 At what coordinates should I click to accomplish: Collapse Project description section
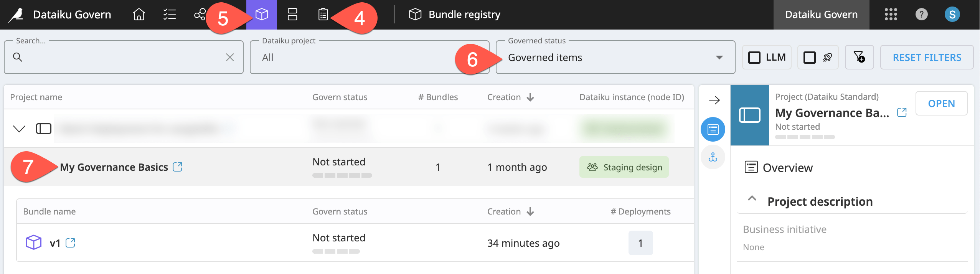pos(752,199)
